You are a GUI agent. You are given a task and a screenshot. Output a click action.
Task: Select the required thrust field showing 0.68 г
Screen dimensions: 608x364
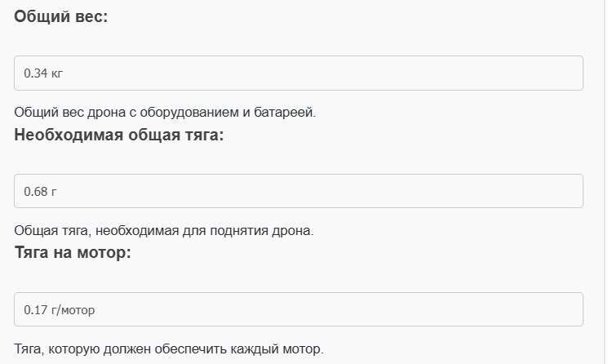coord(299,191)
